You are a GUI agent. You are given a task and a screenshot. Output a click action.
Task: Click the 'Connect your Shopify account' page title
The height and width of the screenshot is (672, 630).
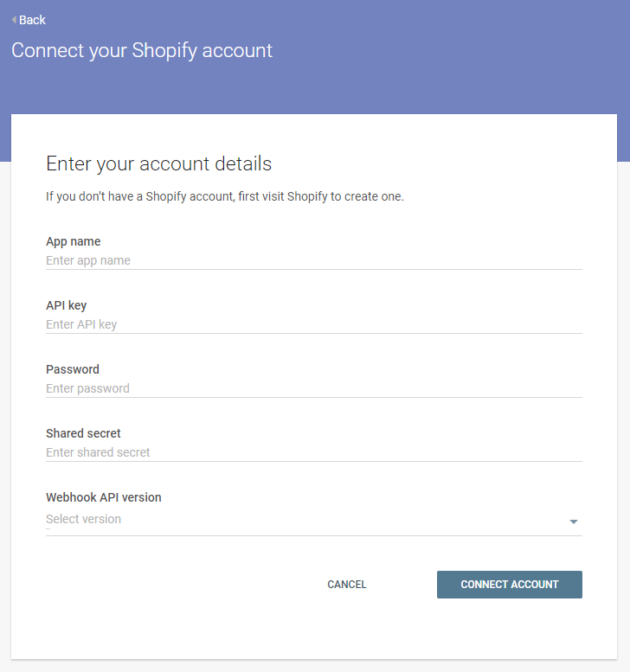142,50
